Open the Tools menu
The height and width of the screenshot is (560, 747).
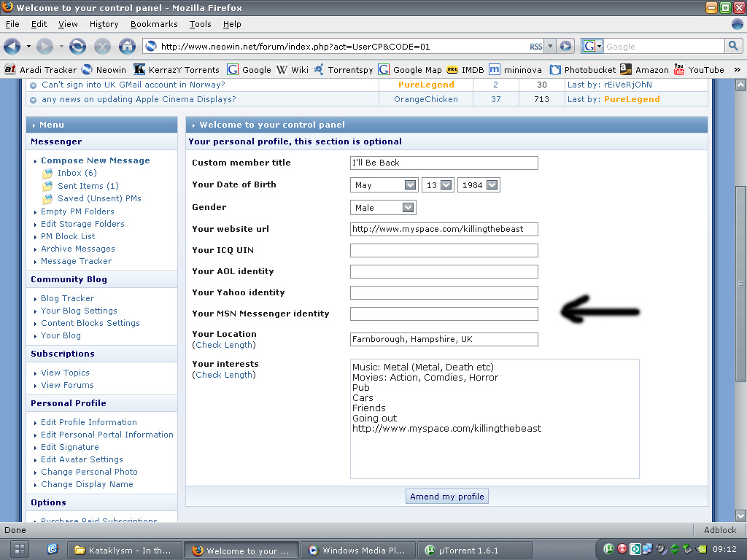click(200, 24)
